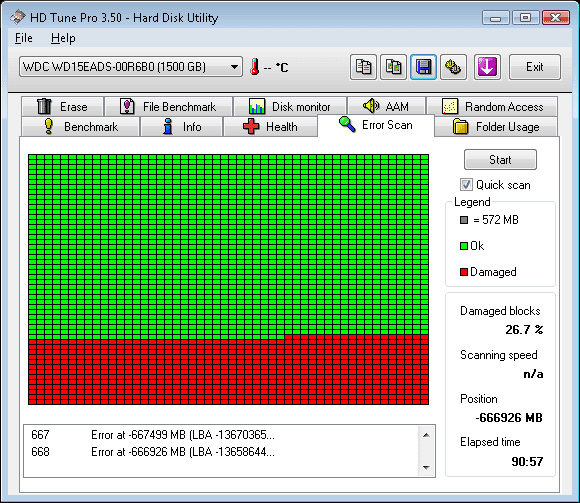Viewport: 580px width, 503px height.
Task: Click the n/a scanning speed value
Action: [x=533, y=374]
